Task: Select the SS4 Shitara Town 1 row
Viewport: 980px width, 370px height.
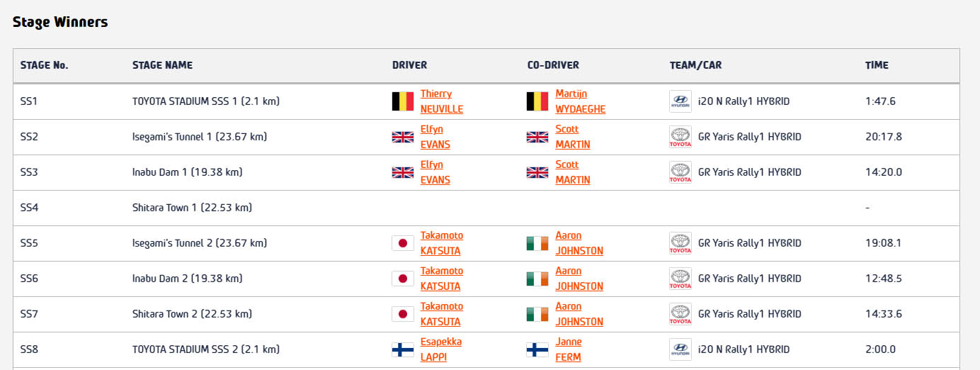Action: pyautogui.click(x=486, y=208)
